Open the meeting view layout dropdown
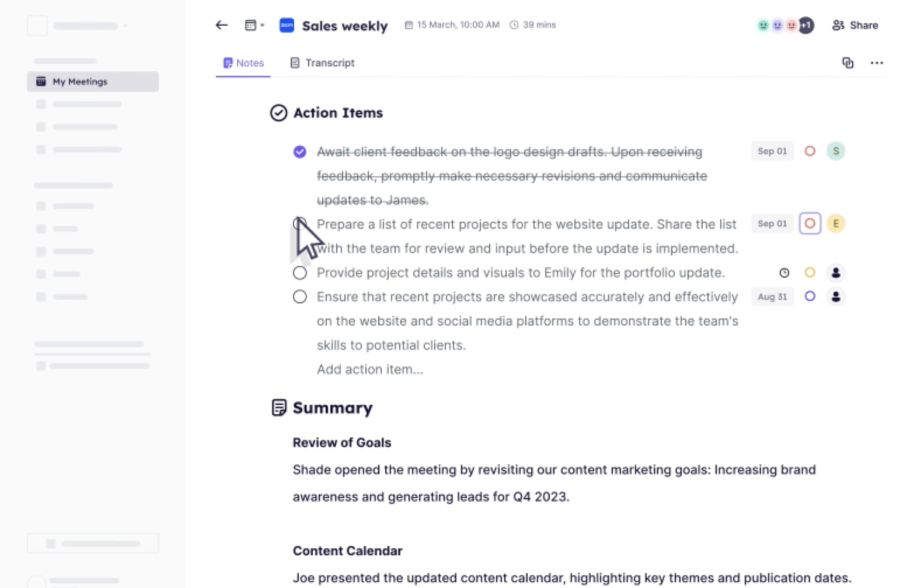 click(x=254, y=25)
